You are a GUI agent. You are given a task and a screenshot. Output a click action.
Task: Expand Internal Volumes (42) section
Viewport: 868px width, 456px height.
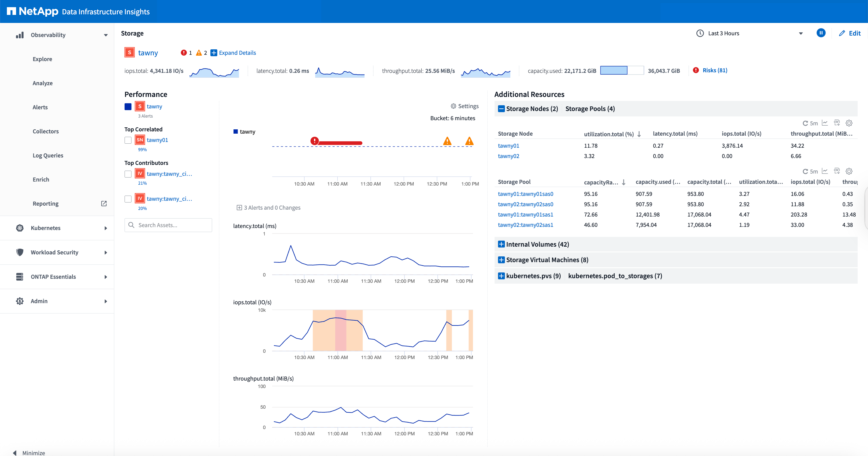501,244
